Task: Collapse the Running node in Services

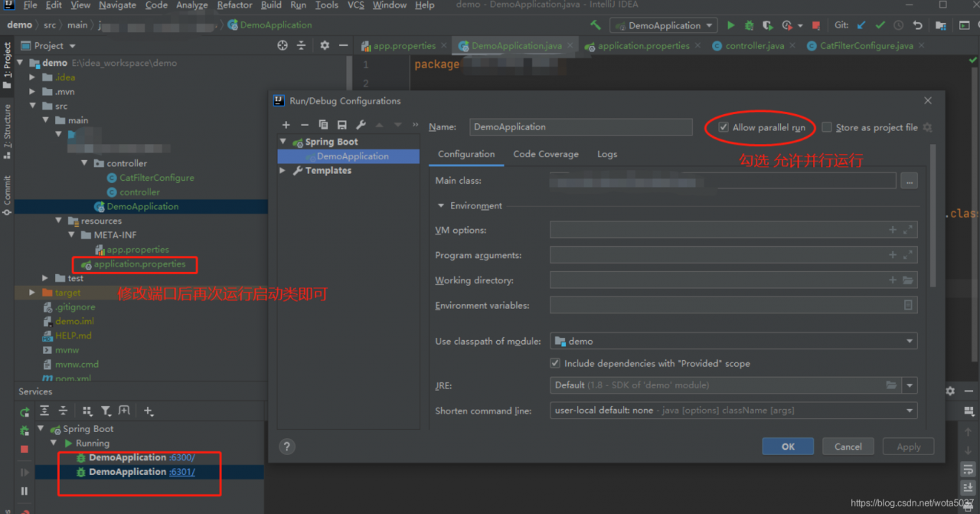Action: [54, 444]
